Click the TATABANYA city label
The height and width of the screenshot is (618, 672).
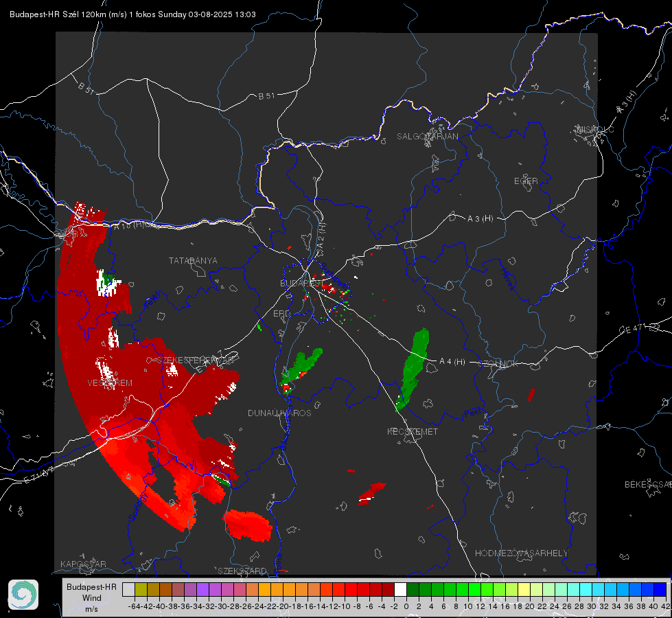pyautogui.click(x=193, y=261)
